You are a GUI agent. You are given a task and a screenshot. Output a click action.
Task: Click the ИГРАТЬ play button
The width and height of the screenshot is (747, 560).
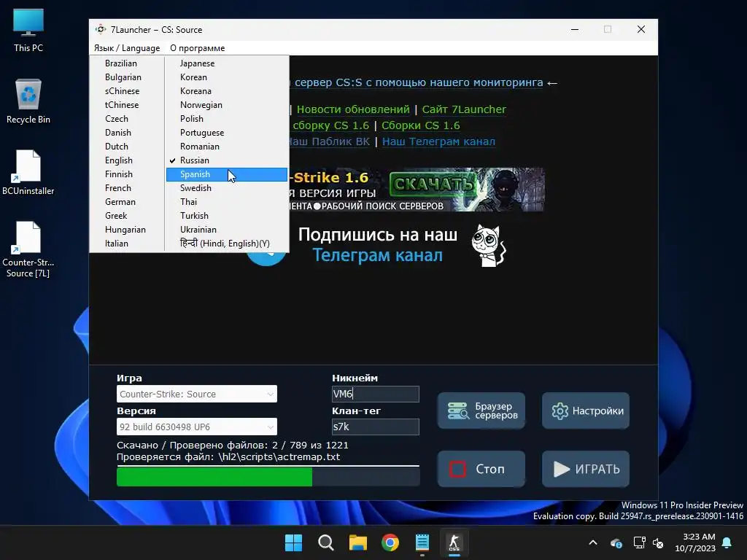pos(586,469)
